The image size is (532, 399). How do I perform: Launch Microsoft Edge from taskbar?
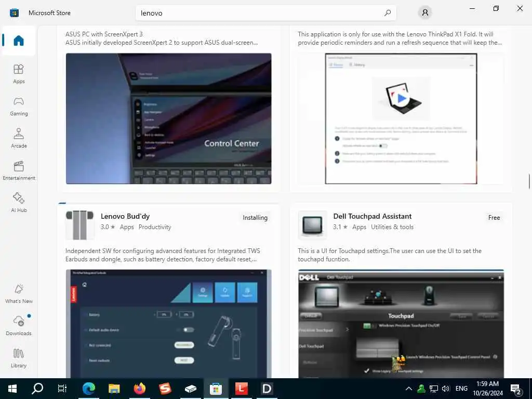pyautogui.click(x=88, y=389)
